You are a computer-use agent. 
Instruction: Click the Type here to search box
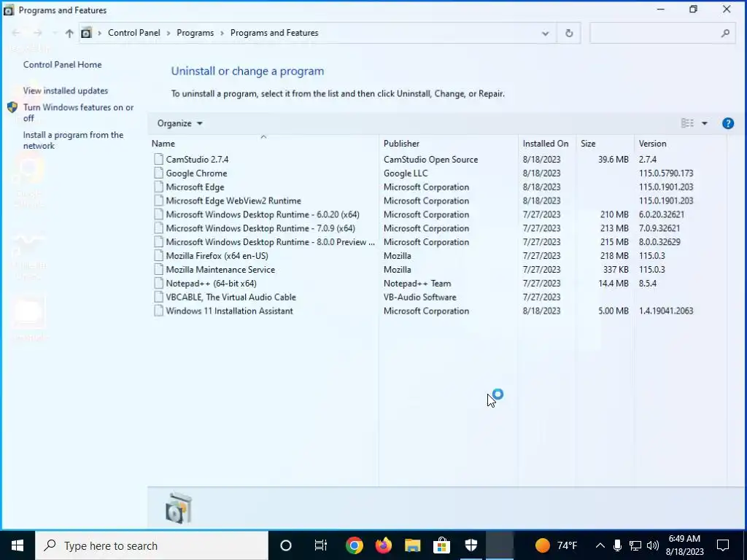coord(152,545)
